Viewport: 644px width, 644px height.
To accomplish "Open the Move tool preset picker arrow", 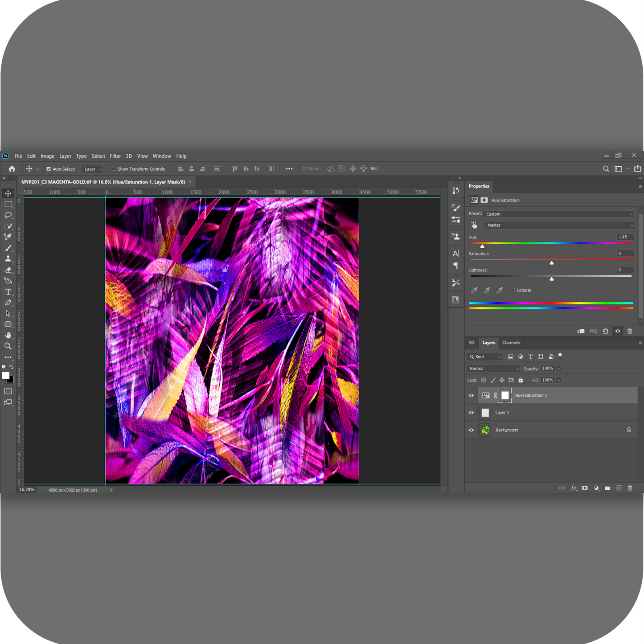I will coord(38,169).
